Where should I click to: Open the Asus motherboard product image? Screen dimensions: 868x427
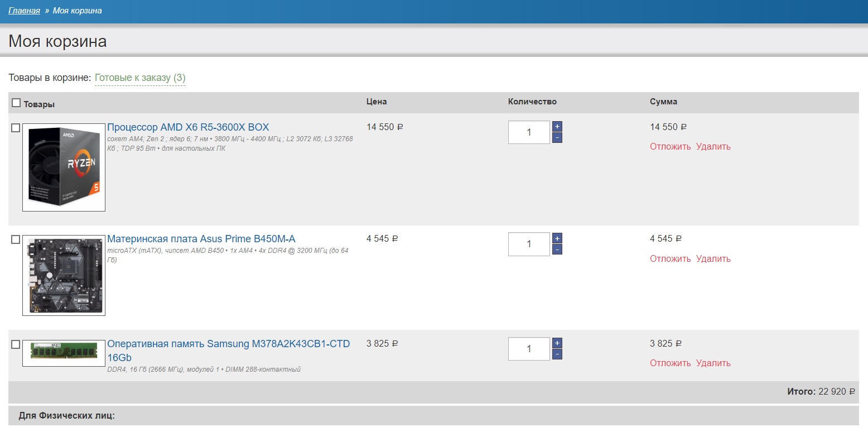click(x=64, y=275)
